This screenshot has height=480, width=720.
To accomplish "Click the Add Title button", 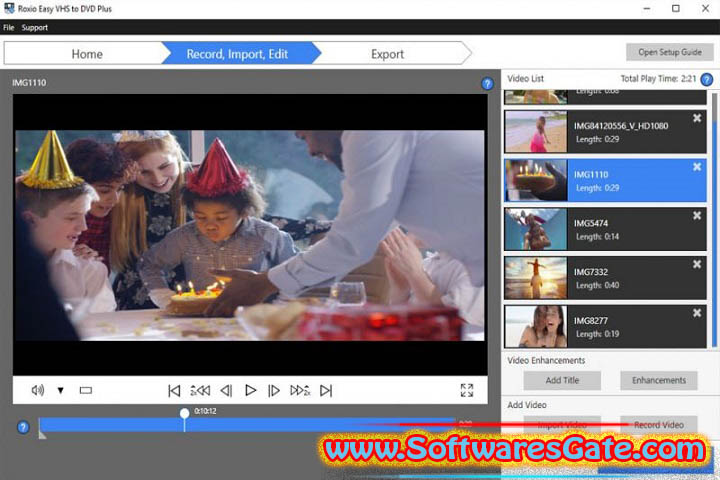I will 562,380.
